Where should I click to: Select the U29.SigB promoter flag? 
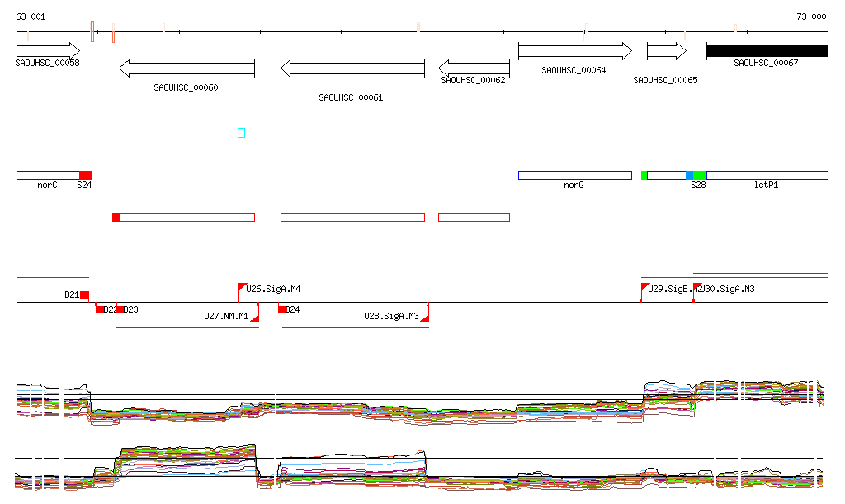click(645, 287)
